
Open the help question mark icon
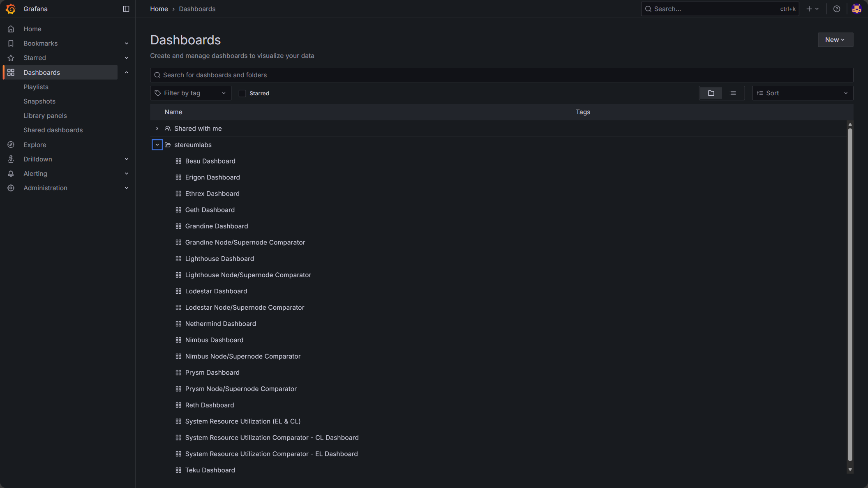pos(837,9)
